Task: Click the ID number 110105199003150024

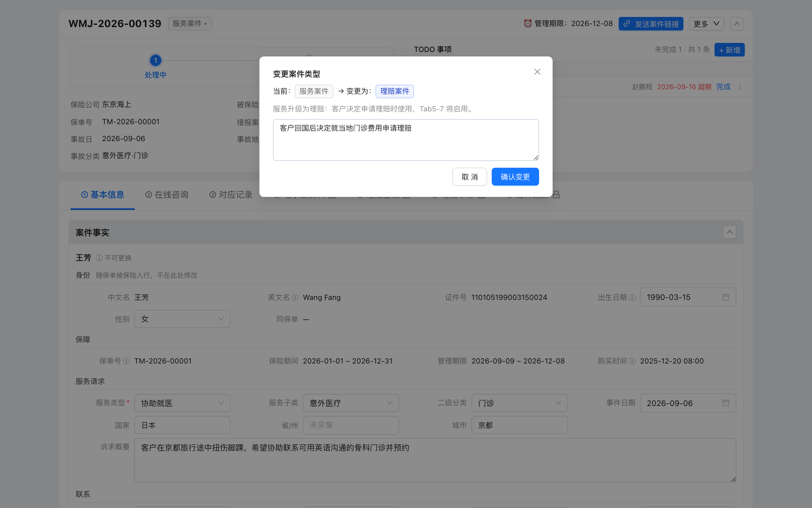Action: [509, 298]
